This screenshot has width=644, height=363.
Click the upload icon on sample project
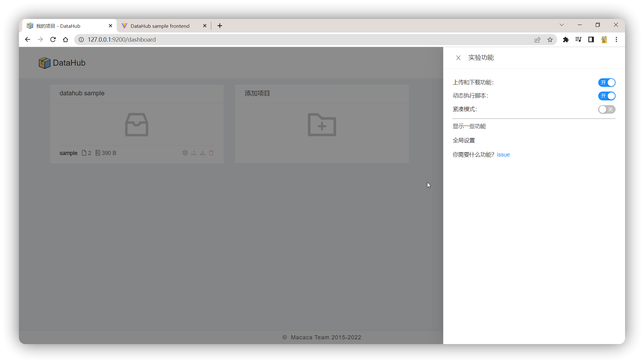pyautogui.click(x=194, y=153)
